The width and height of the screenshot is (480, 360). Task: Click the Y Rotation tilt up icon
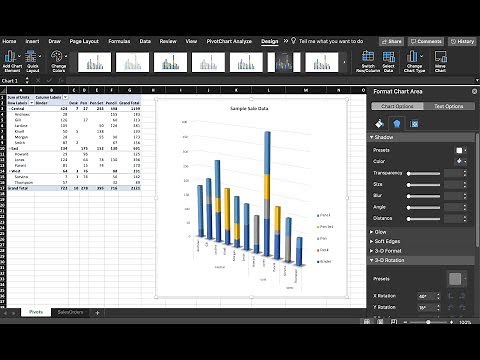coord(451,307)
